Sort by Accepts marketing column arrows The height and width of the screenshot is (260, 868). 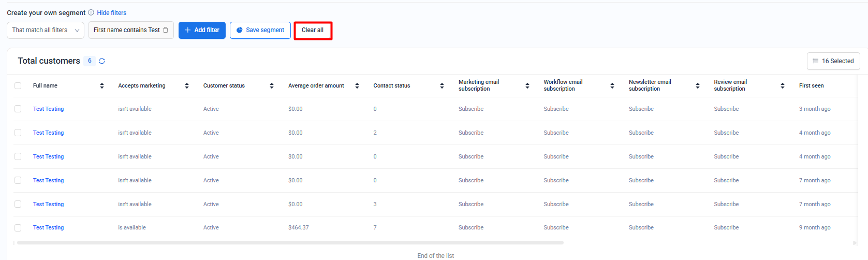tap(187, 86)
